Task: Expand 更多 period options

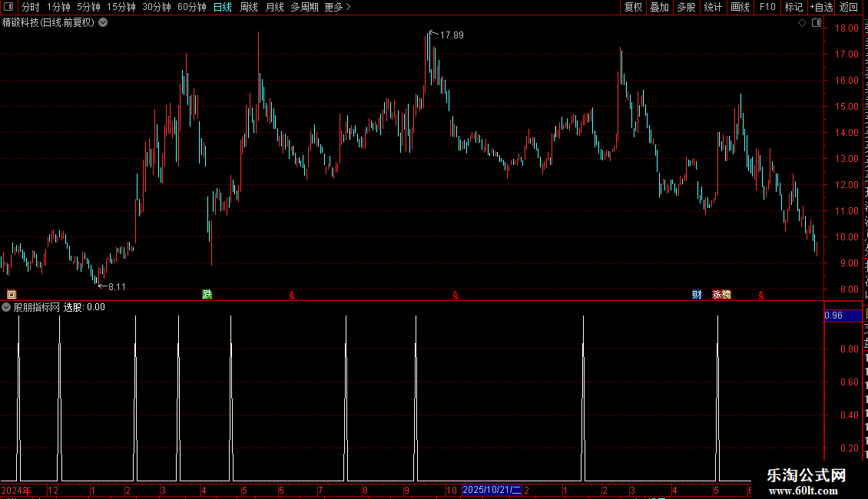Action: tap(337, 7)
